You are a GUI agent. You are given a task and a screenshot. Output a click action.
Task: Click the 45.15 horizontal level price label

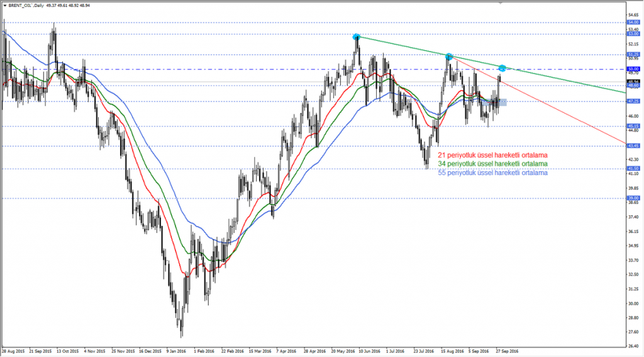click(x=633, y=127)
